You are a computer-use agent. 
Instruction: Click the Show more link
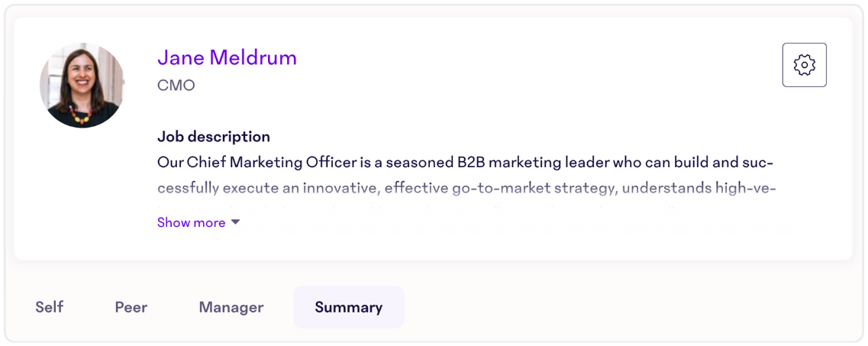192,222
